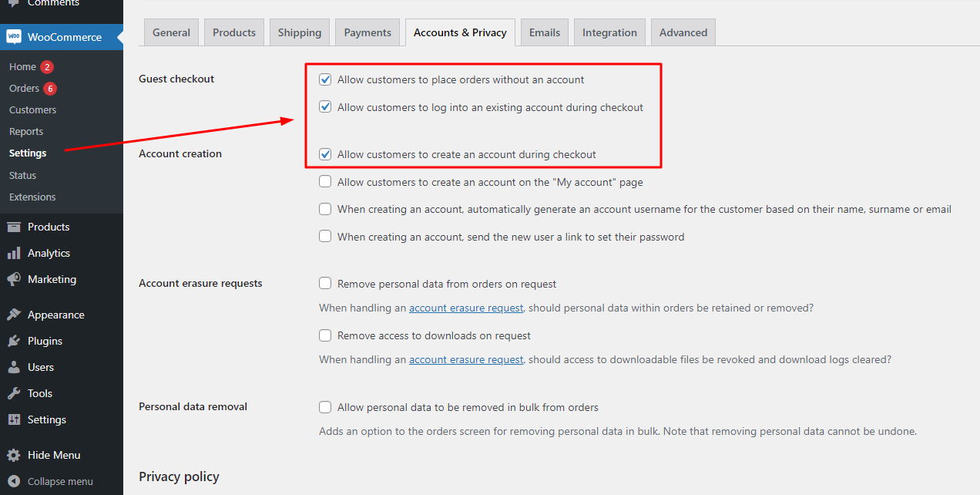Open Products via its archive box icon
The width and height of the screenshot is (980, 495).
tap(14, 227)
